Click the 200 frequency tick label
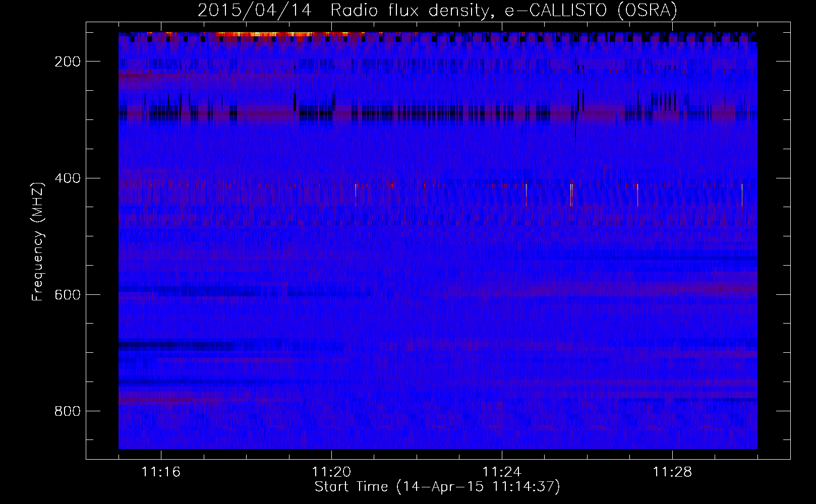 [68, 61]
